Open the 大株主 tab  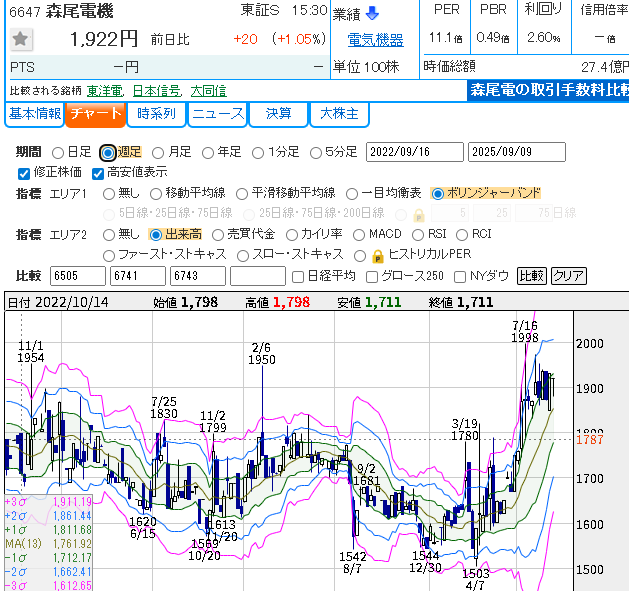338,113
